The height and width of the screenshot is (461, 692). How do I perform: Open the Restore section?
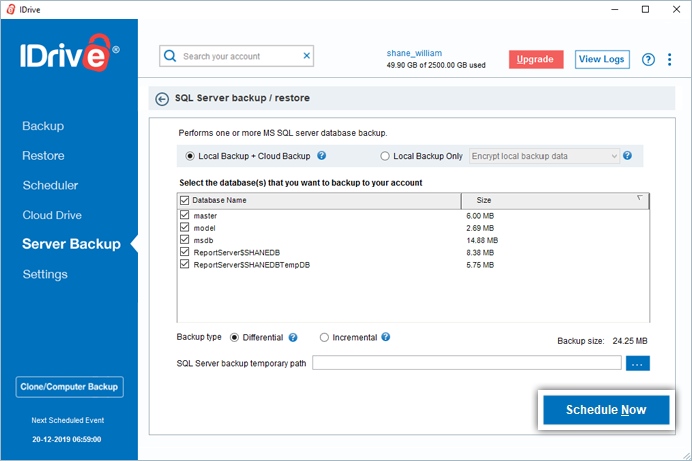click(43, 156)
